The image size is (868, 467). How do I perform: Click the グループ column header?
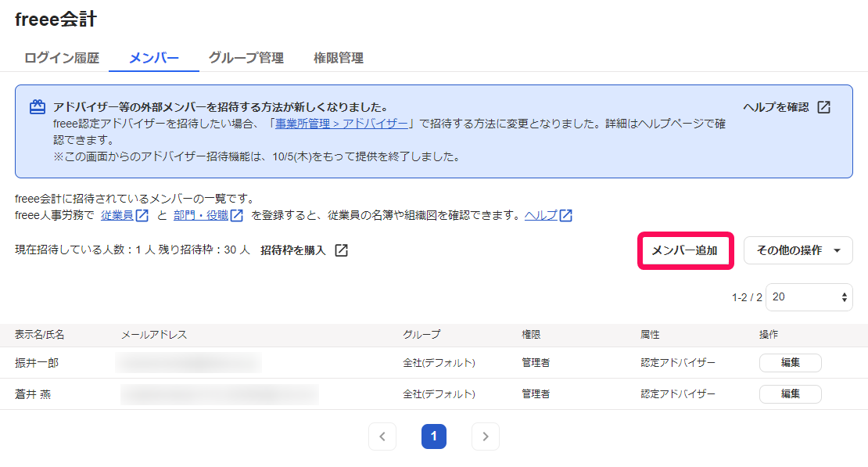coord(421,335)
